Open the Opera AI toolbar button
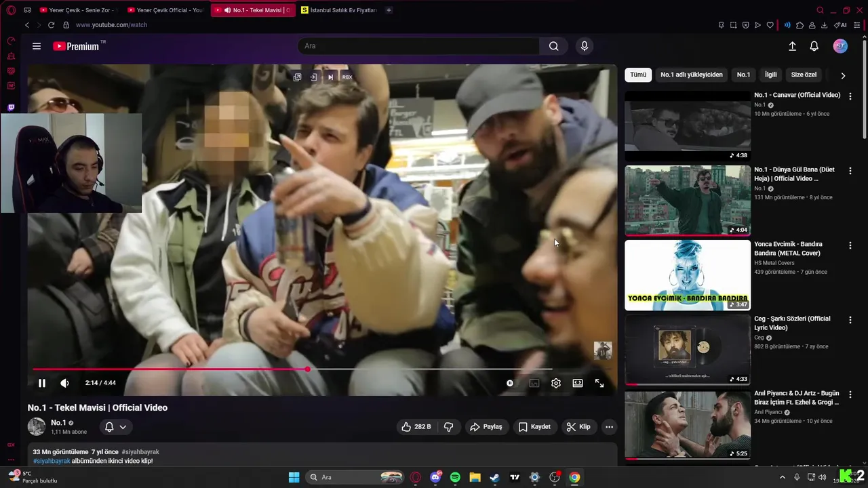 click(x=841, y=25)
